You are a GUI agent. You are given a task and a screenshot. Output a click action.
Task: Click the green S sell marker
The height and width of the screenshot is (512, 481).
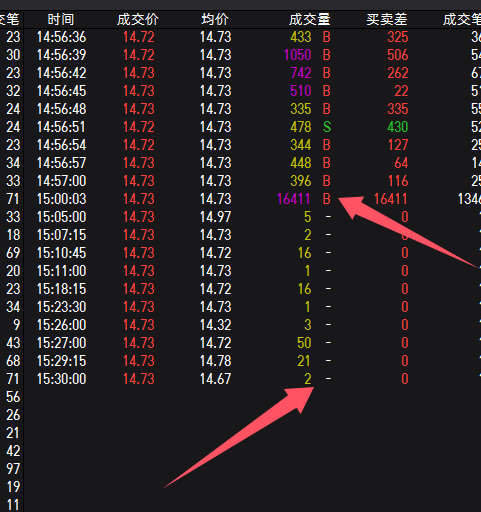(327, 127)
